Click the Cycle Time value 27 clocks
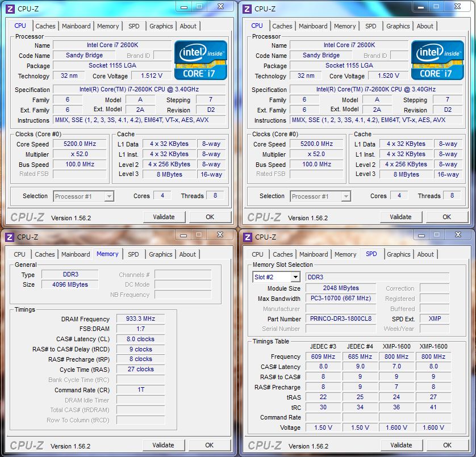The width and height of the screenshot is (476, 457). [x=140, y=370]
